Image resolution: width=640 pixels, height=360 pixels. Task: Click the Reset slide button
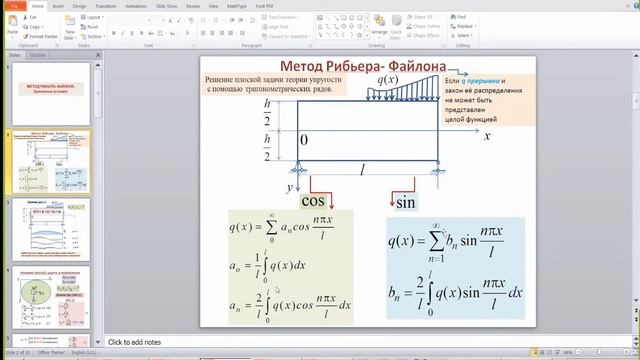[89, 27]
